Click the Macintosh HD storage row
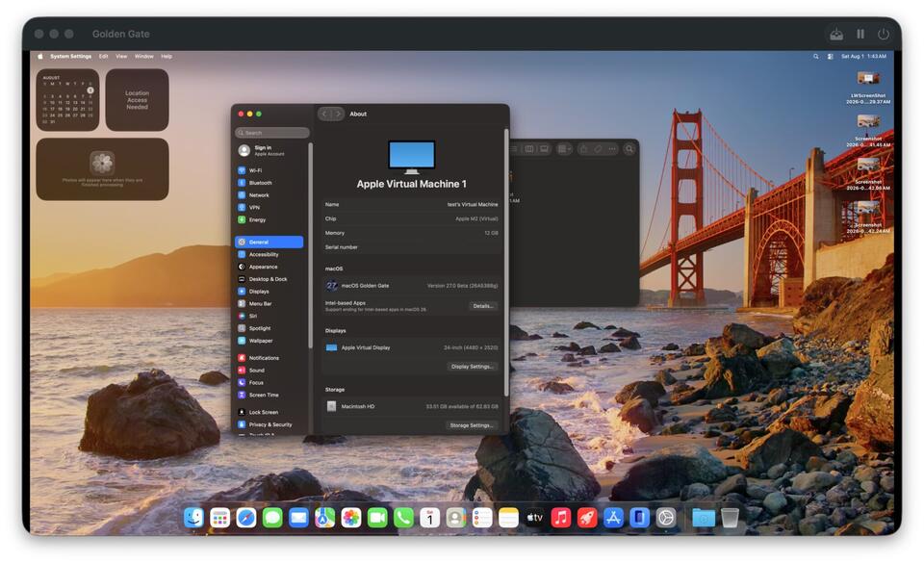The width and height of the screenshot is (924, 563). (x=411, y=407)
